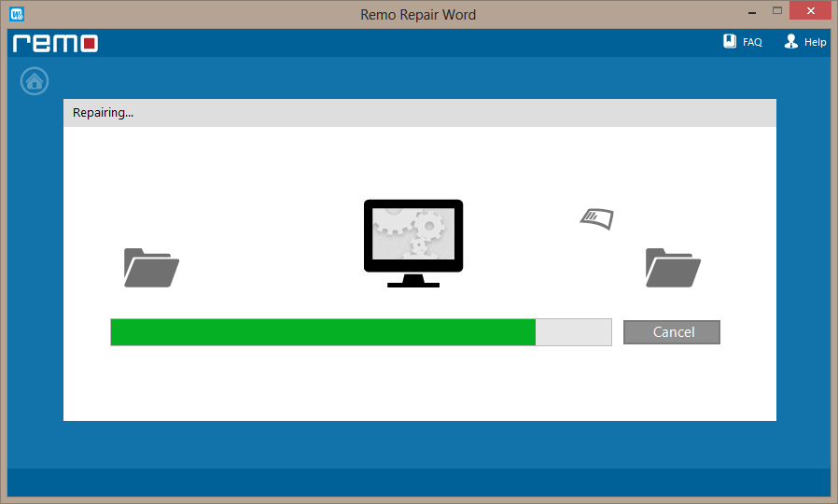This screenshot has height=504, width=838.
Task: Open the Help link text
Action: [x=815, y=42]
